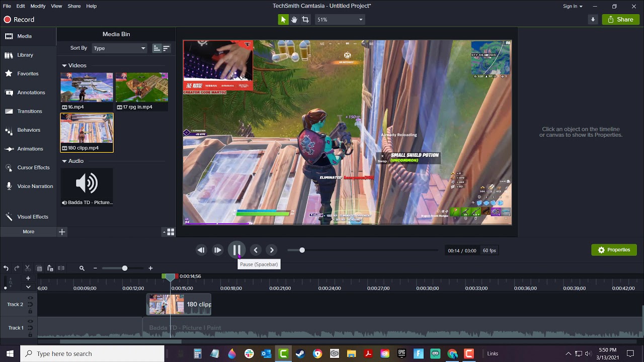Pause playback with the Pause button
This screenshot has width=644, height=362.
pyautogui.click(x=236, y=250)
